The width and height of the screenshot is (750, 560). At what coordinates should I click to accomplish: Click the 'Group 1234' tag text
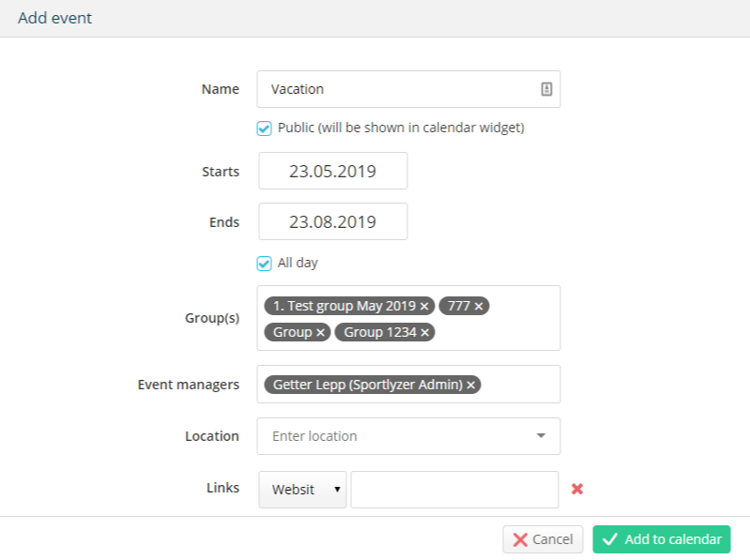pyautogui.click(x=380, y=332)
